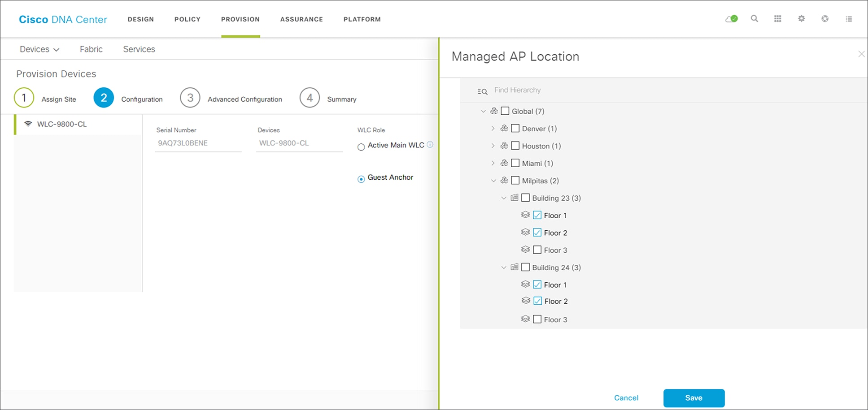The height and width of the screenshot is (410, 868).
Task: Click the Milpitas area icon
Action: coord(504,180)
